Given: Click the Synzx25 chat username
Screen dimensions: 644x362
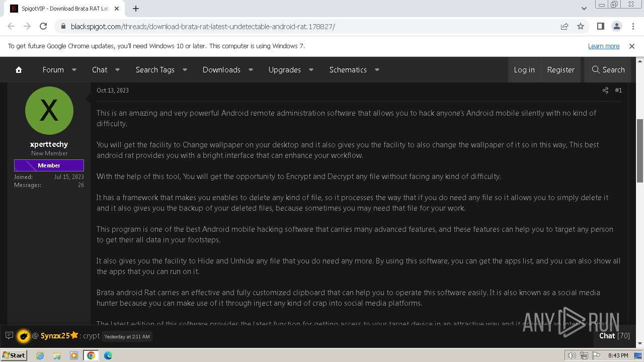Looking at the screenshot, I should 55,336.
